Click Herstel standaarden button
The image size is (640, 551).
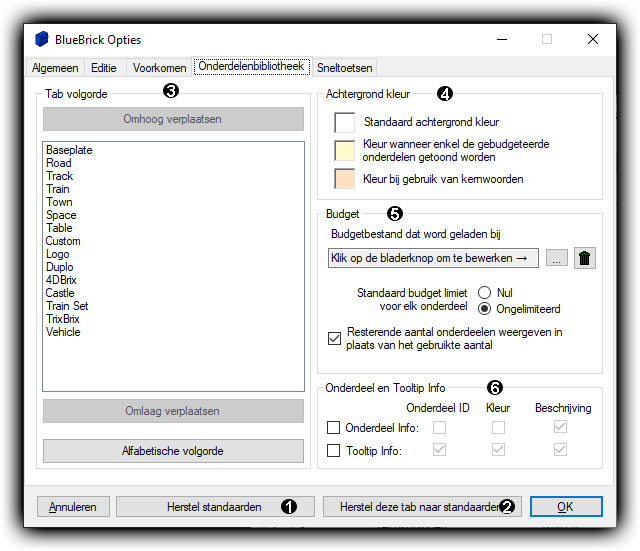coord(215,507)
